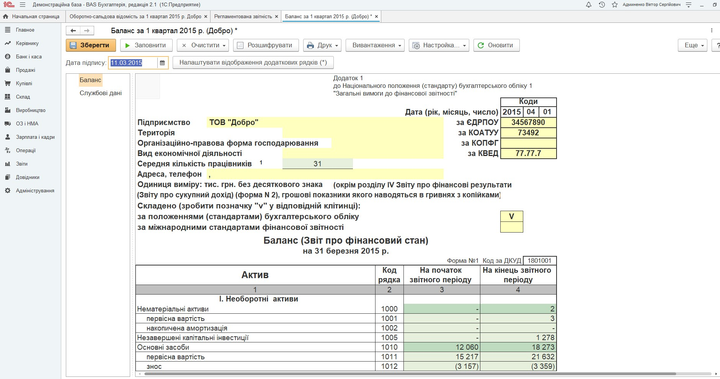Click the Зарплата і кадри person icon
The width and height of the screenshot is (720, 379).
point(7,137)
